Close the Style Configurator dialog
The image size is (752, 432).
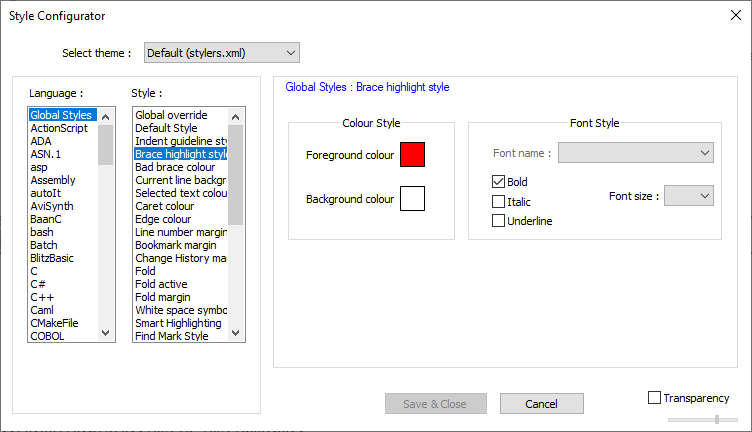click(736, 15)
